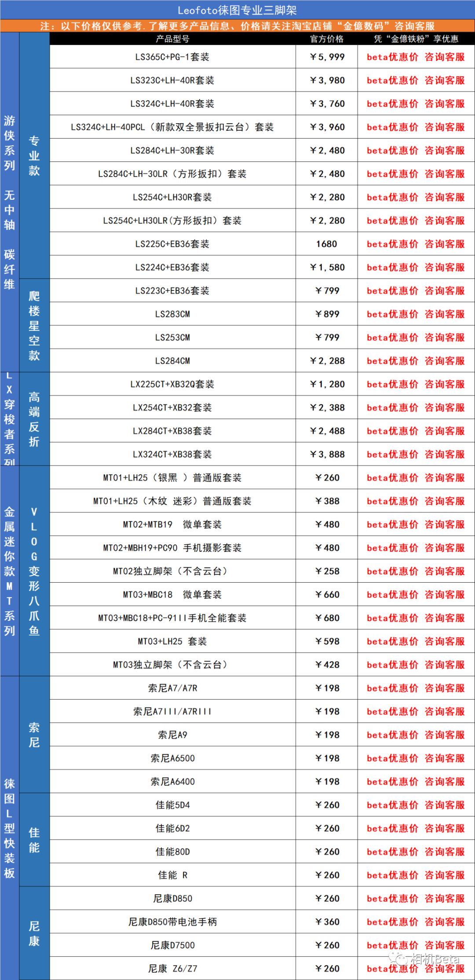Click the ￥1,580 price cell

[327, 267]
